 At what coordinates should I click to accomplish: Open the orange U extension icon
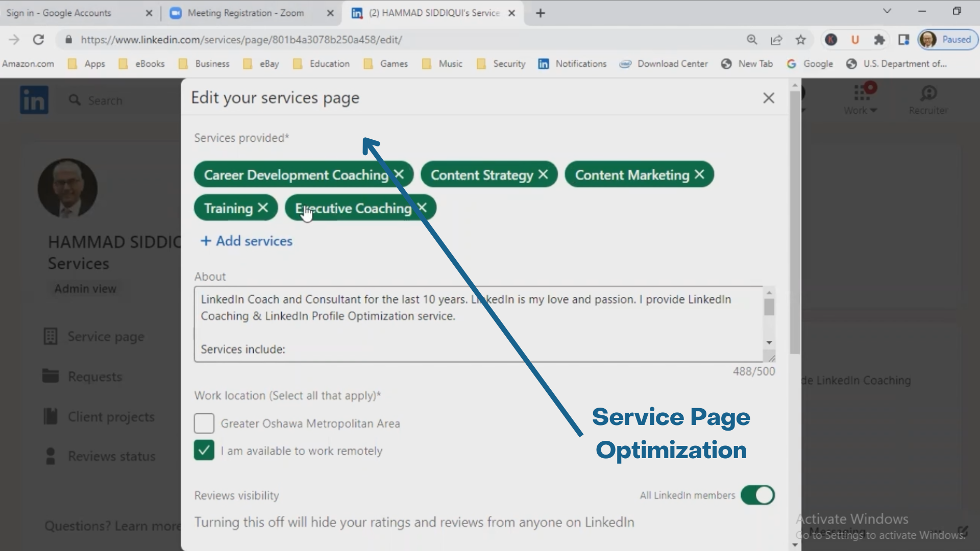(x=855, y=39)
